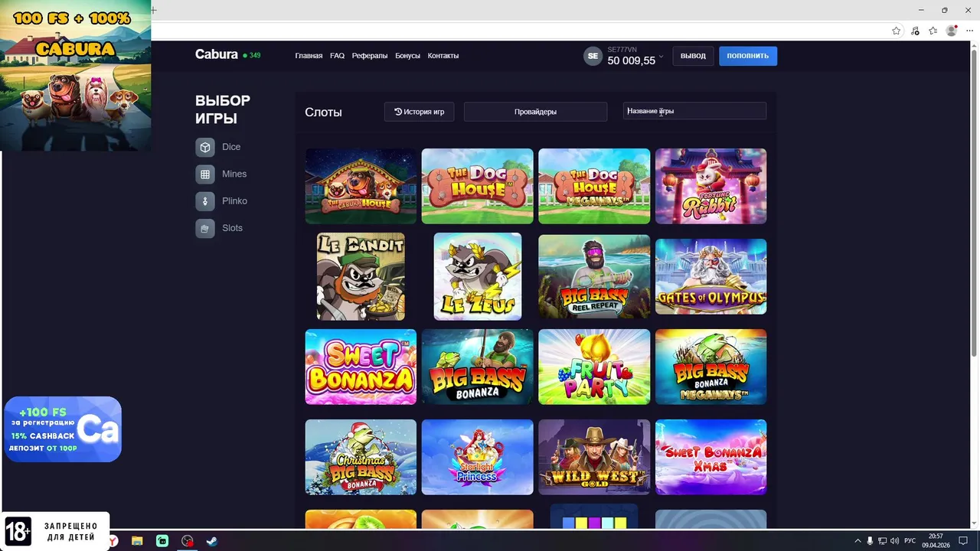Open the Slots section from sidebar
Viewport: 980px width, 551px height.
click(x=219, y=228)
